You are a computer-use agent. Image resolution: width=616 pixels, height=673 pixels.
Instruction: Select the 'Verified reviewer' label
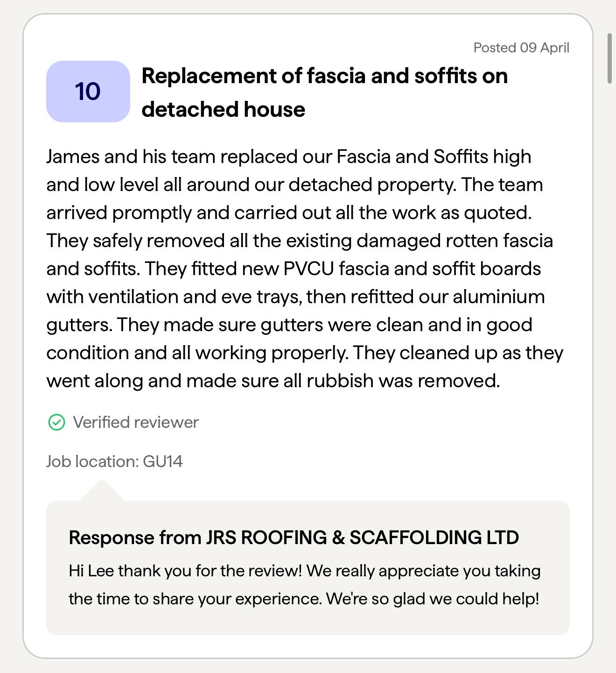coord(136,422)
